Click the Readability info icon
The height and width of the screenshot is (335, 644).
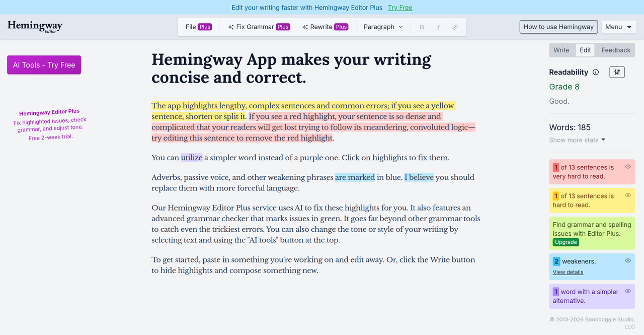[596, 72]
